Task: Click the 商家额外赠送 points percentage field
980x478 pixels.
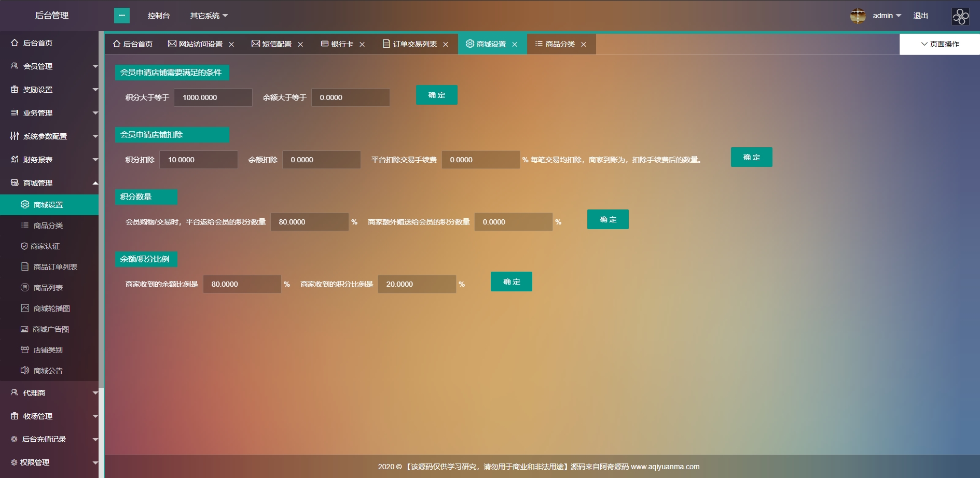Action: coord(514,222)
